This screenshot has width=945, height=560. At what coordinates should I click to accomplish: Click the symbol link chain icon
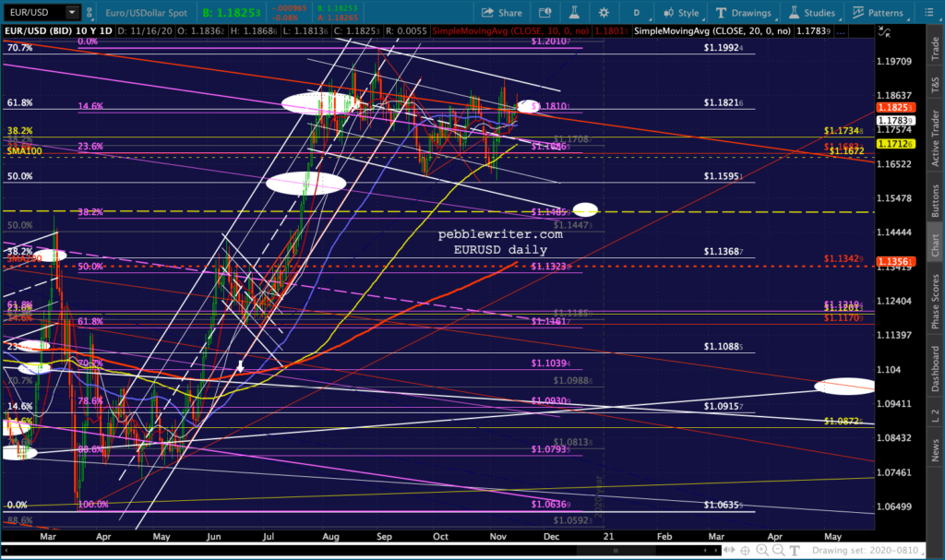pyautogui.click(x=90, y=12)
